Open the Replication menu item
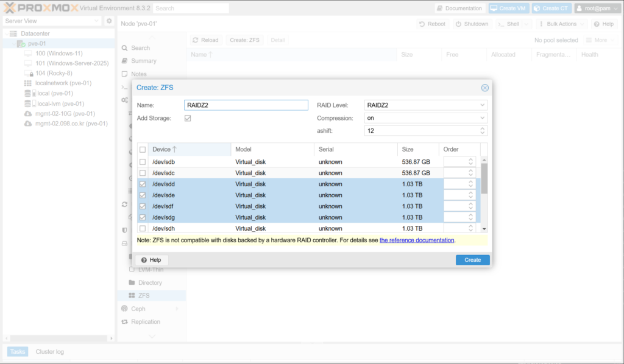 click(x=145, y=321)
